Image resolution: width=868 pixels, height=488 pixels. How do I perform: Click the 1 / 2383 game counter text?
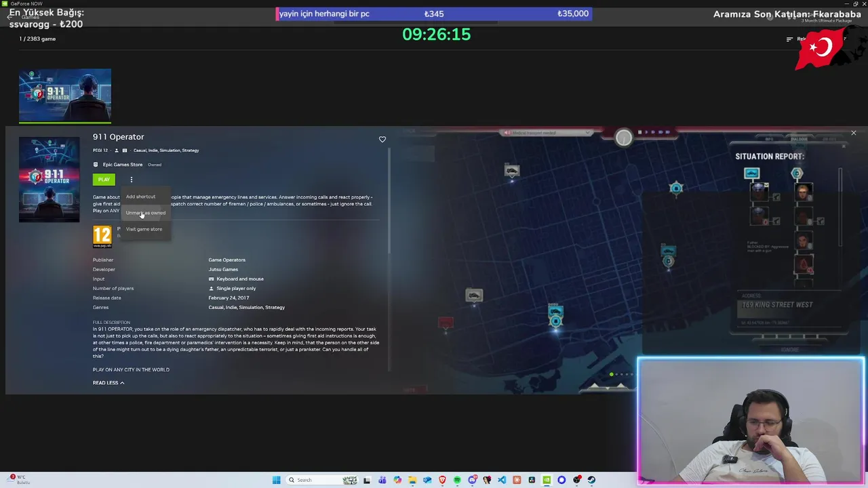[x=37, y=39]
